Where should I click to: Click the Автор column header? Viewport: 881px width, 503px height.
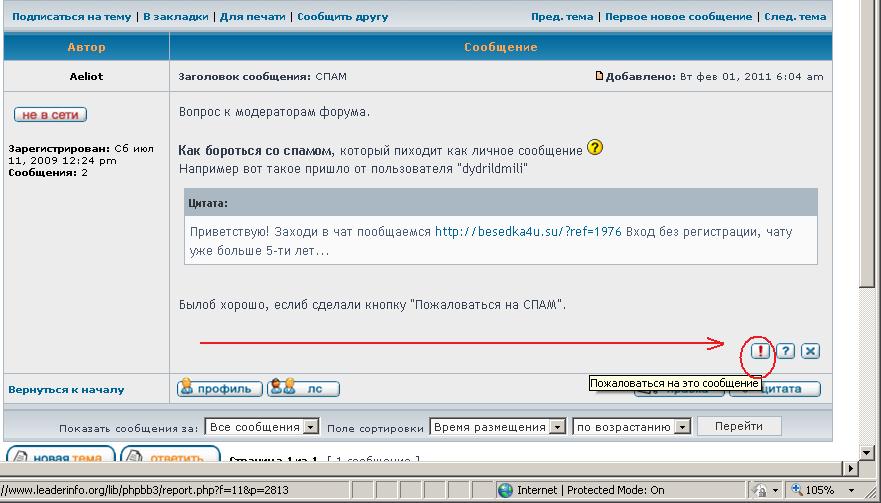click(86, 47)
